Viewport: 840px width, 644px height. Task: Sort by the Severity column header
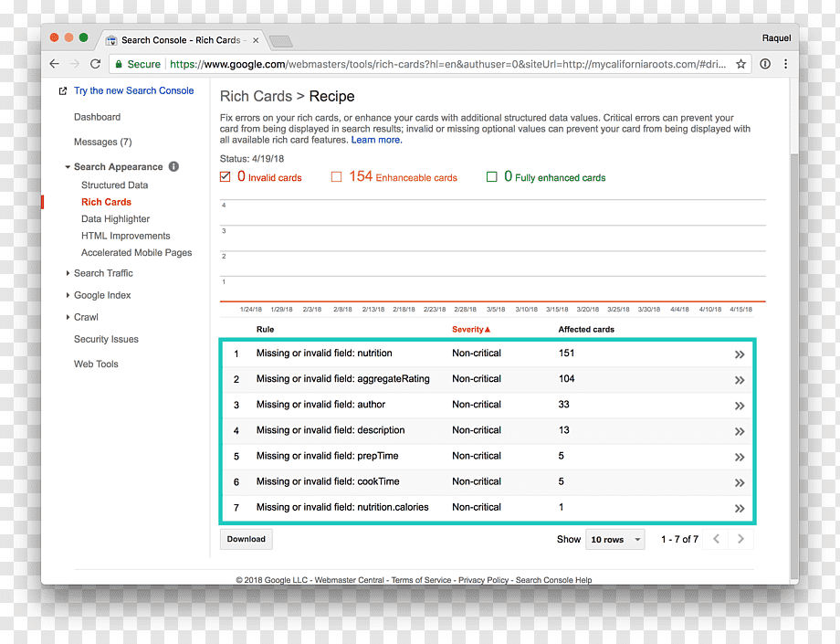471,330
